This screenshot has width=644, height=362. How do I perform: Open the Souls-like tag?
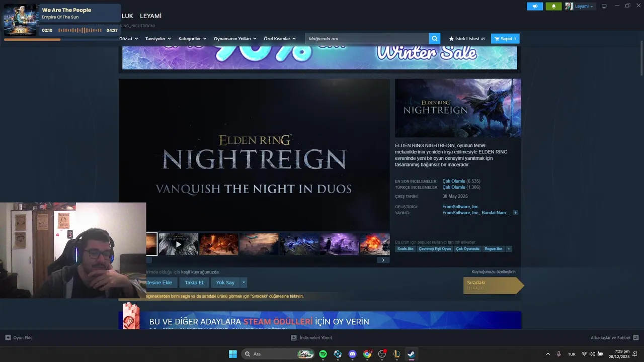(405, 249)
